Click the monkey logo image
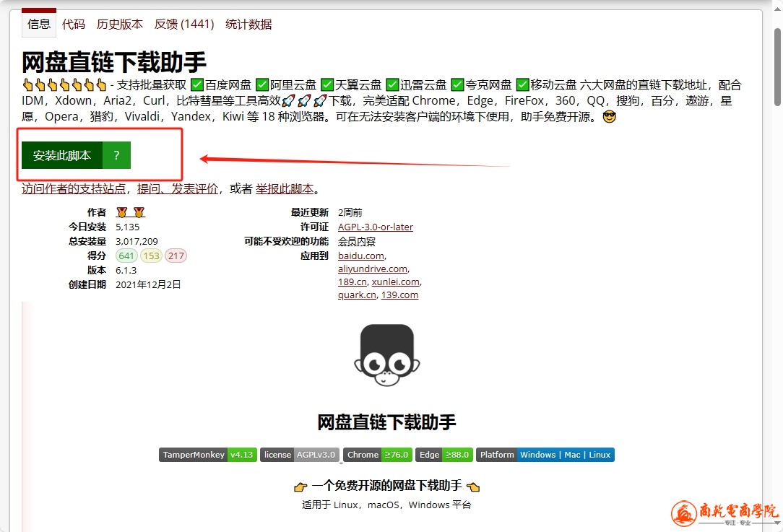The width and height of the screenshot is (783, 532). tap(387, 355)
